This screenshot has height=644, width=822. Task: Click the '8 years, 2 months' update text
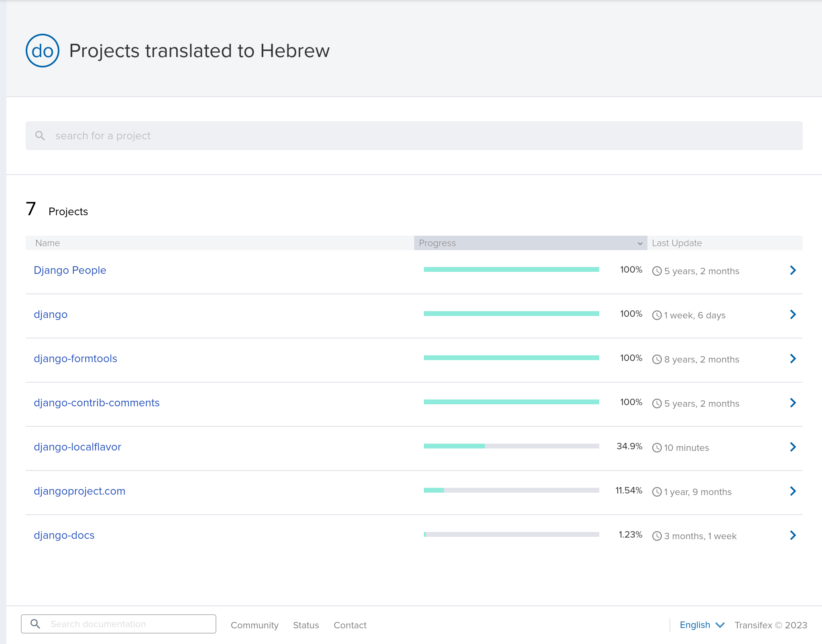(x=702, y=359)
